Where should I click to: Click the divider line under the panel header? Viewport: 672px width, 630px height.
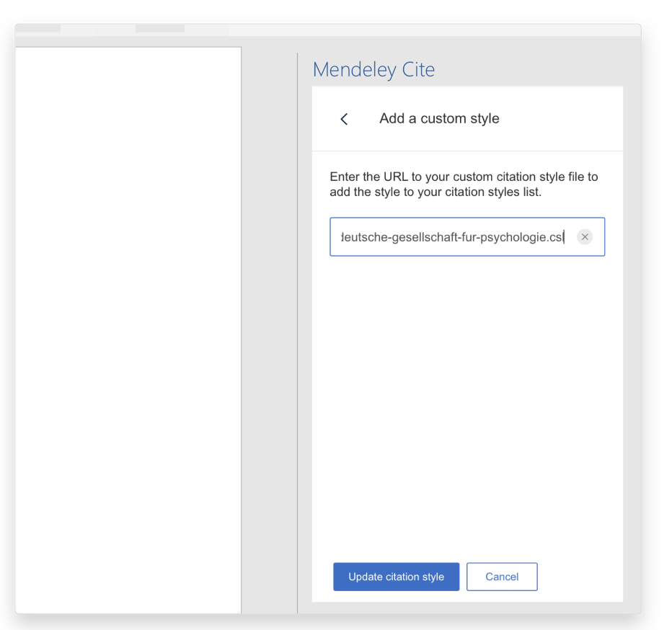tap(467, 151)
